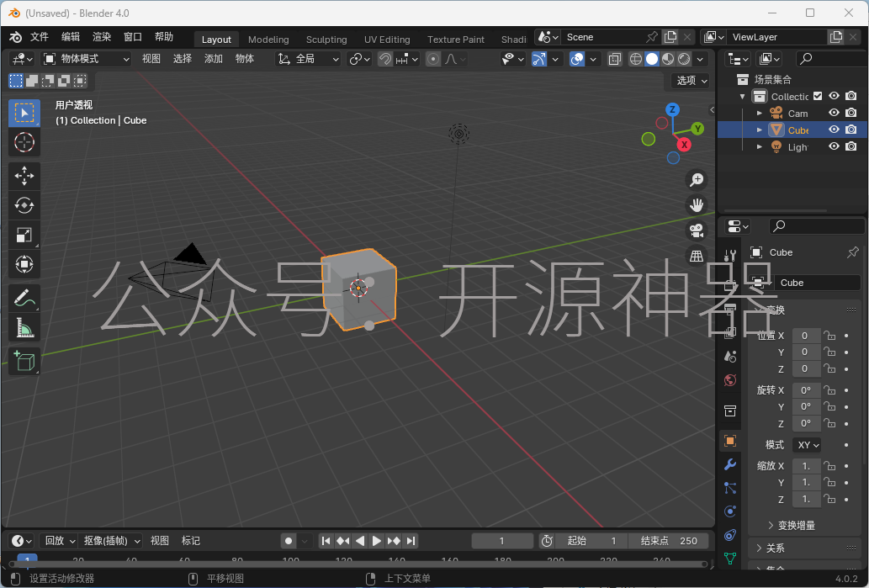The width and height of the screenshot is (869, 588).
Task: Switch to rendered viewport shading
Action: tap(685, 59)
